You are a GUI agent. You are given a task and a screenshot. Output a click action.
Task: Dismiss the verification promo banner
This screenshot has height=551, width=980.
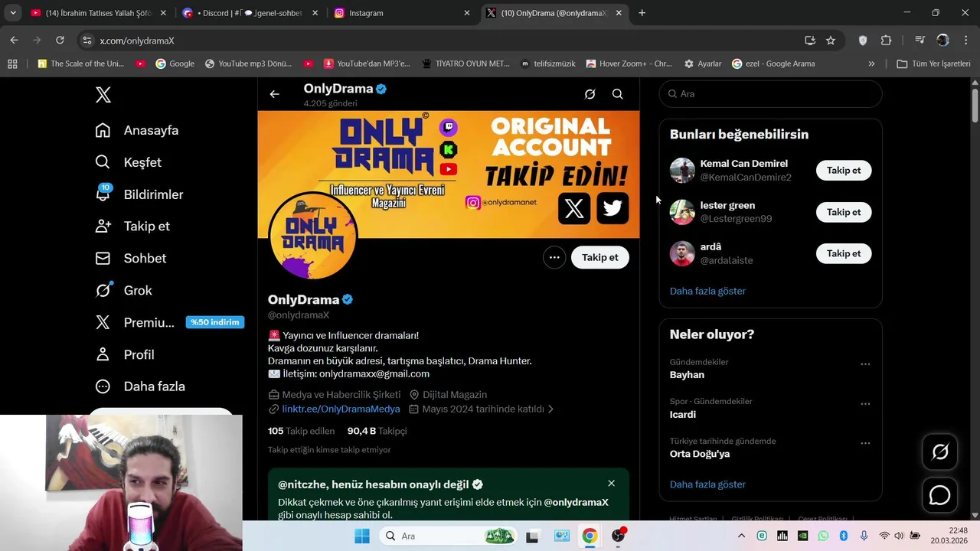(x=611, y=484)
